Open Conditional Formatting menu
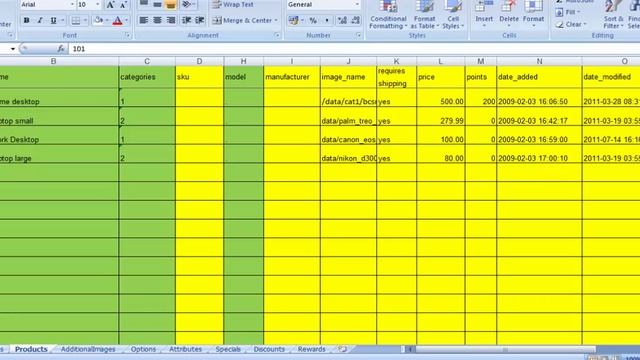 tap(388, 15)
